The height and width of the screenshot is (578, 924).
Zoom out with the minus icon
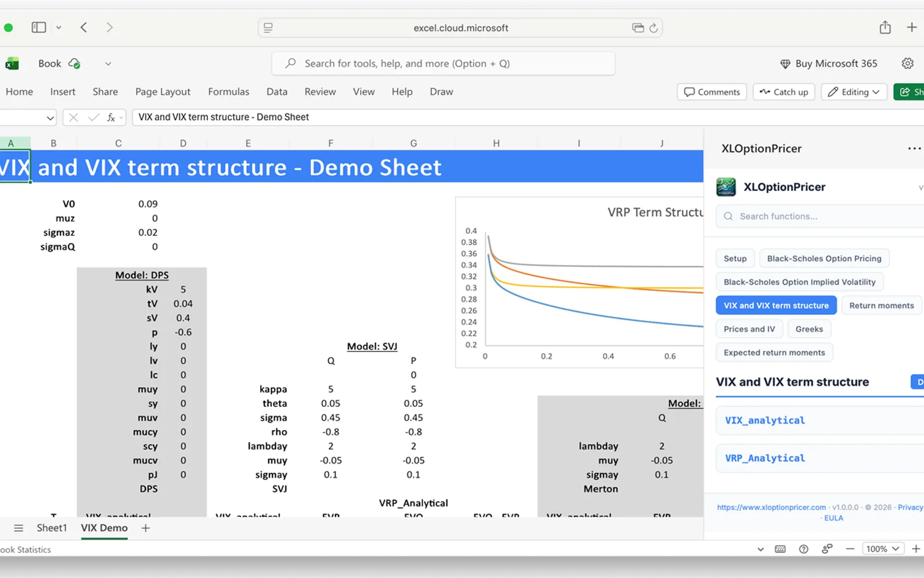850,549
